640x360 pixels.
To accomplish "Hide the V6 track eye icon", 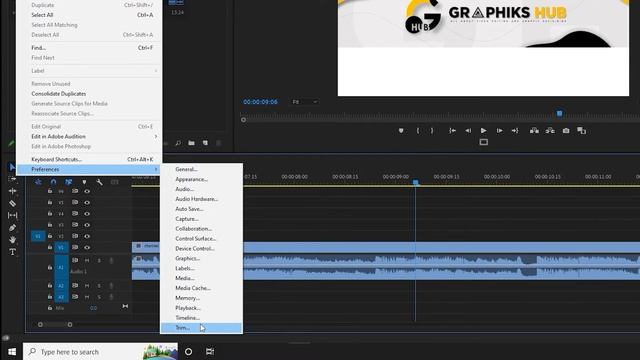I will pyautogui.click(x=87, y=191).
